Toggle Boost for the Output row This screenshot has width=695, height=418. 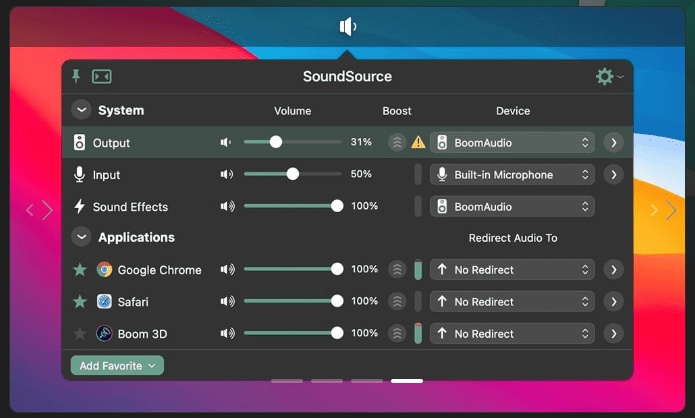(397, 142)
